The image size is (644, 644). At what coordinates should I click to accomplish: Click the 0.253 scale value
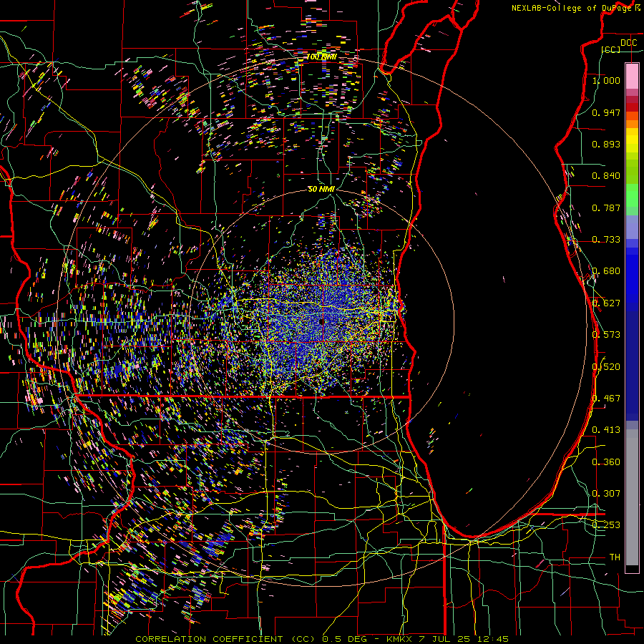pyautogui.click(x=606, y=525)
